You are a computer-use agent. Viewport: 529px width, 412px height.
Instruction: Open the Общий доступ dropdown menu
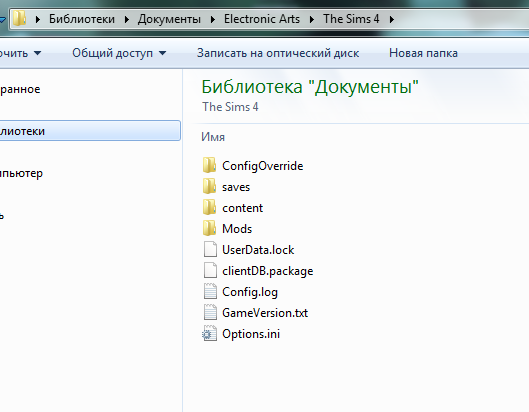click(x=119, y=53)
